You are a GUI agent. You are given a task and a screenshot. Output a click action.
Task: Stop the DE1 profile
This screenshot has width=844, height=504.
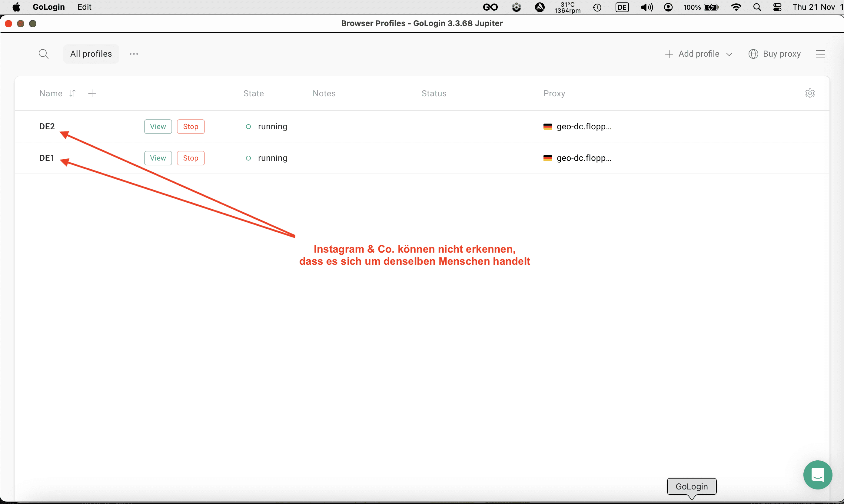point(191,158)
